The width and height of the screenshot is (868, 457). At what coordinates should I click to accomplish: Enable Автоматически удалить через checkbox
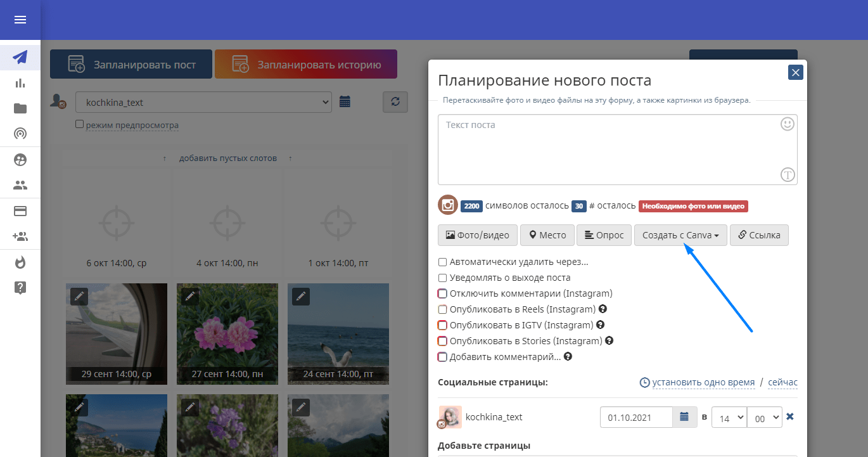pos(442,262)
